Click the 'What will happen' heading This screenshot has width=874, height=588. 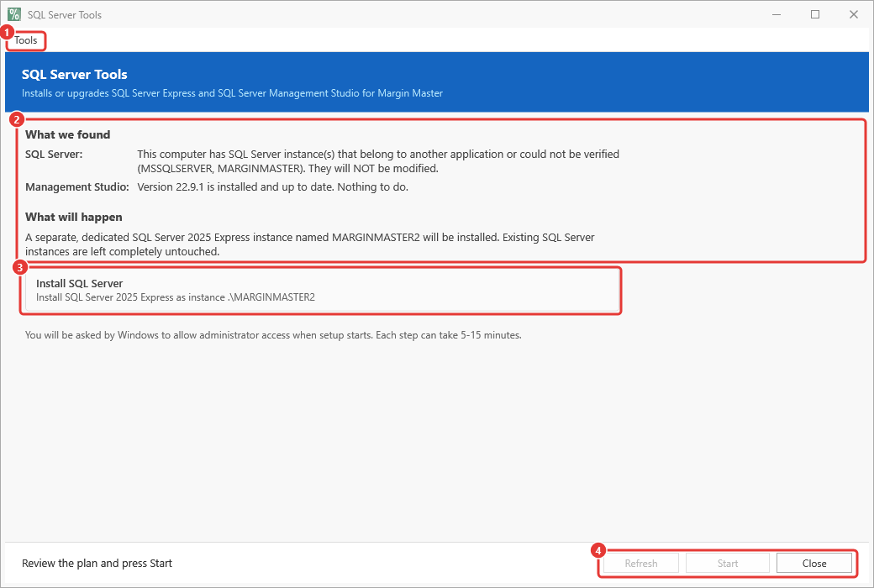pos(74,217)
